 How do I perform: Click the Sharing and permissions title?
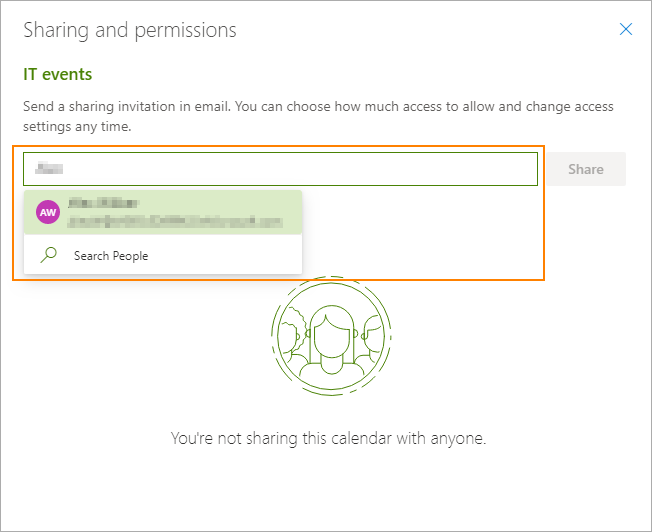point(130,30)
